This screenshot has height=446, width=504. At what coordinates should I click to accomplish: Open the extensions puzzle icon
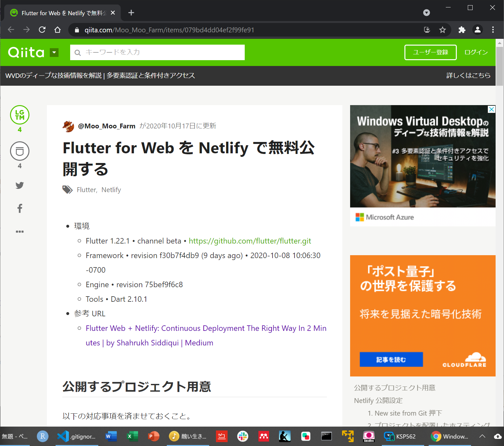click(462, 30)
